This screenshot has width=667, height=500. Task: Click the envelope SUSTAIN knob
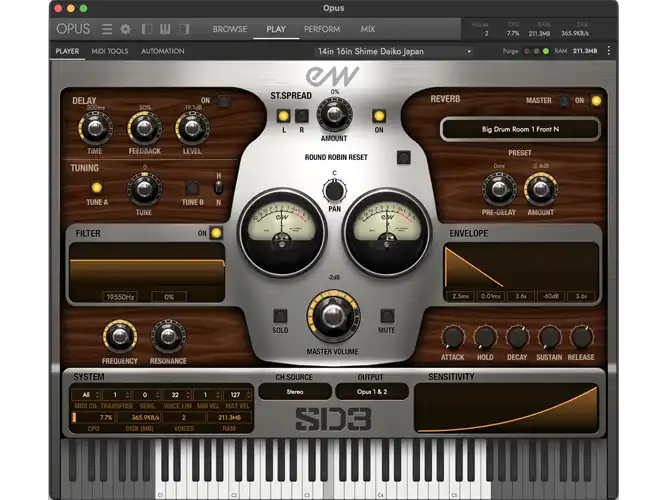(x=549, y=337)
